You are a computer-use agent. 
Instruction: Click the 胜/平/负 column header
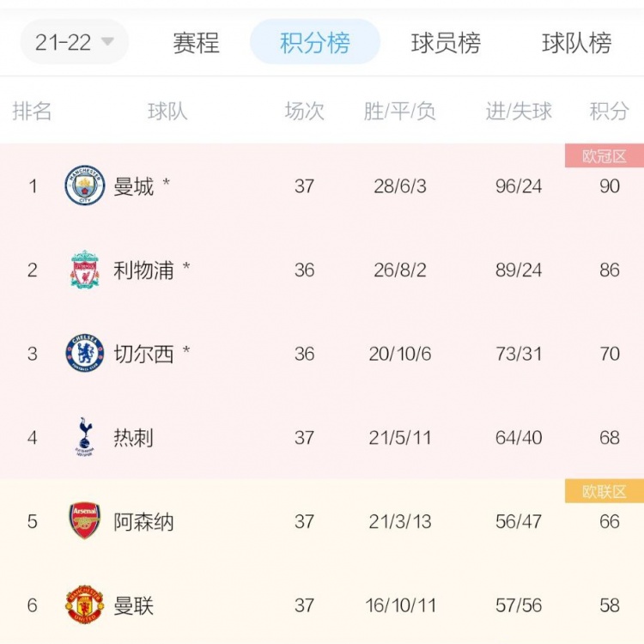point(399,111)
